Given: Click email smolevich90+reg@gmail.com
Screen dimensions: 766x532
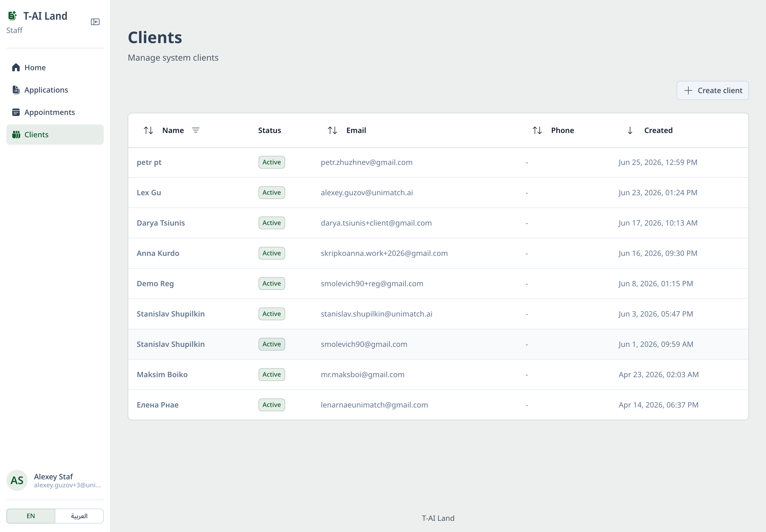Looking at the screenshot, I should [372, 284].
